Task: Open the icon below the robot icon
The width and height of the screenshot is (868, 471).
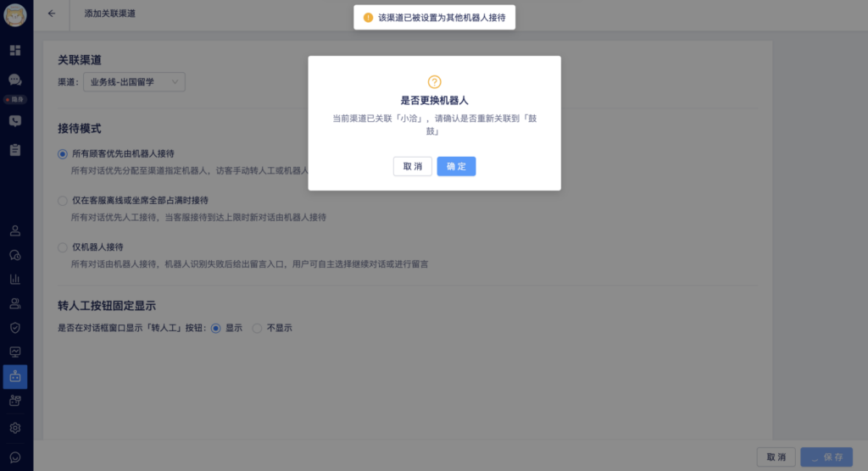Action: (15, 401)
